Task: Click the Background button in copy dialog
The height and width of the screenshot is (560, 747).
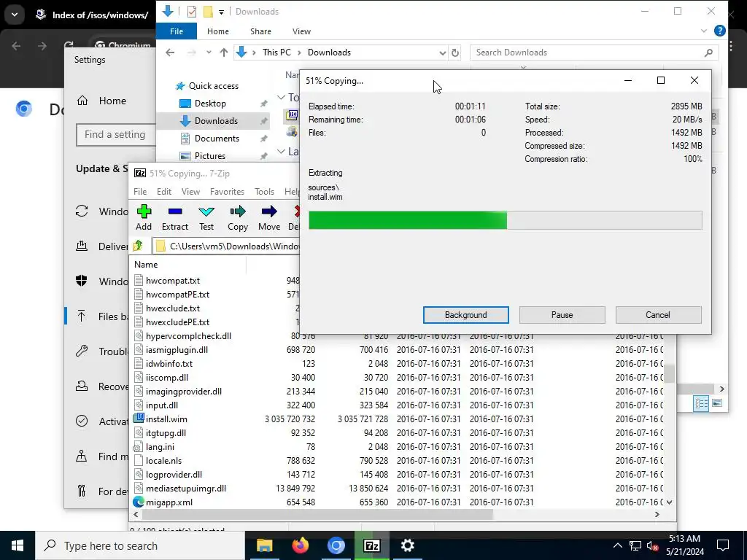Action: pos(466,315)
